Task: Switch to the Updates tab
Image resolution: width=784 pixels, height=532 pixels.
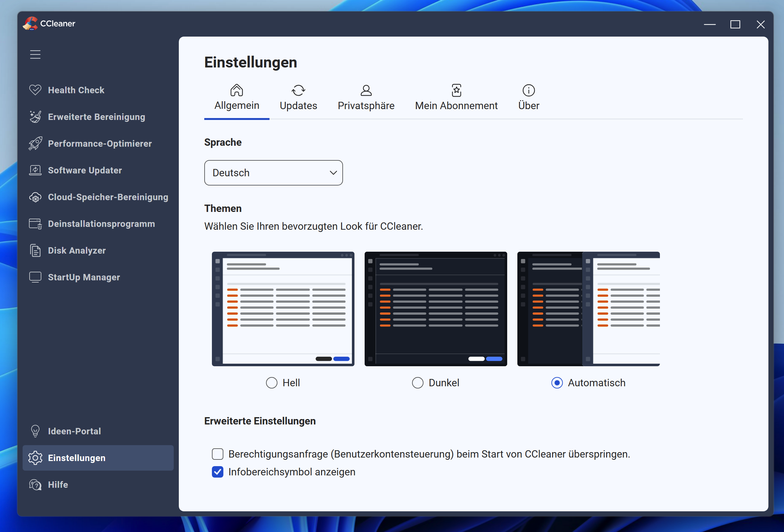Action: 298,98
